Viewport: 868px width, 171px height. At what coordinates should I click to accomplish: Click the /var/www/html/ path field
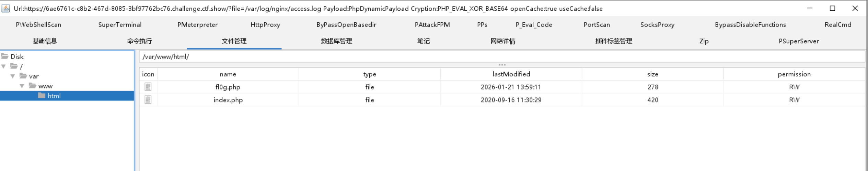tap(502, 56)
